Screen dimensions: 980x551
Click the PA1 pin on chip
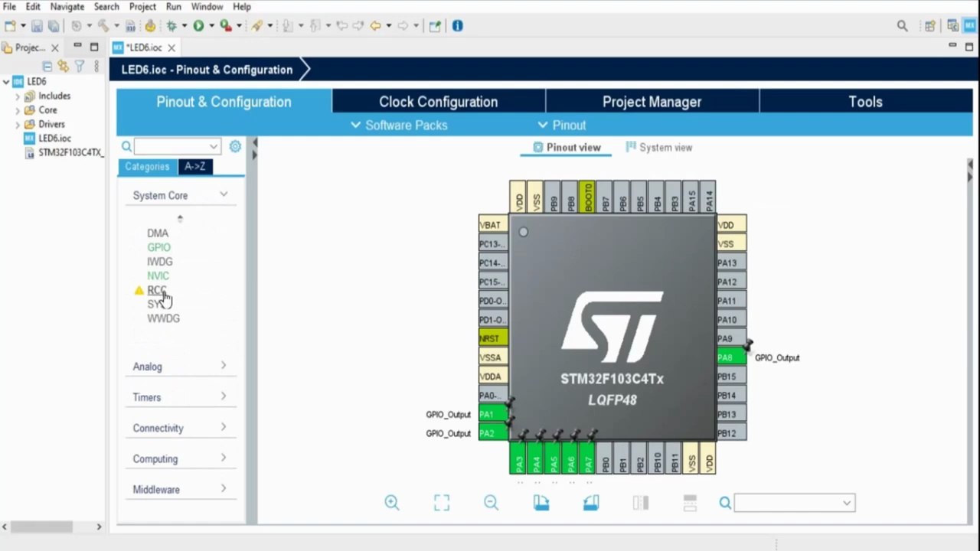(x=493, y=414)
